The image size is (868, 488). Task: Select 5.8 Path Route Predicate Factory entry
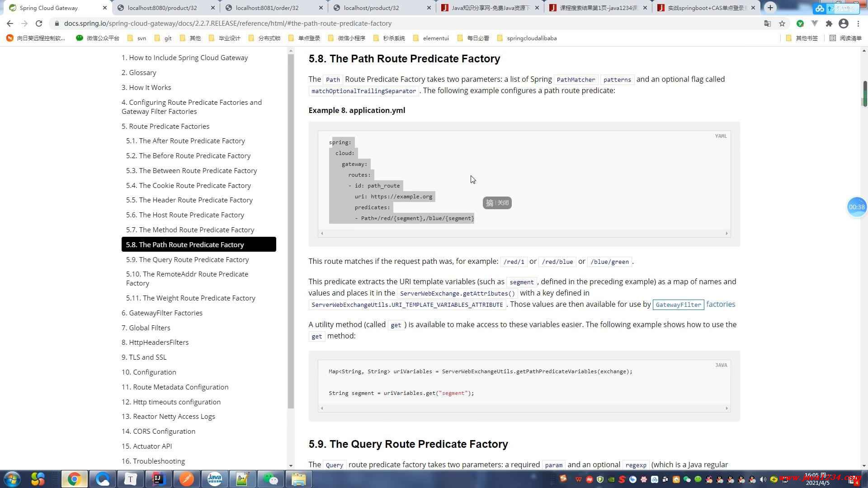click(198, 244)
